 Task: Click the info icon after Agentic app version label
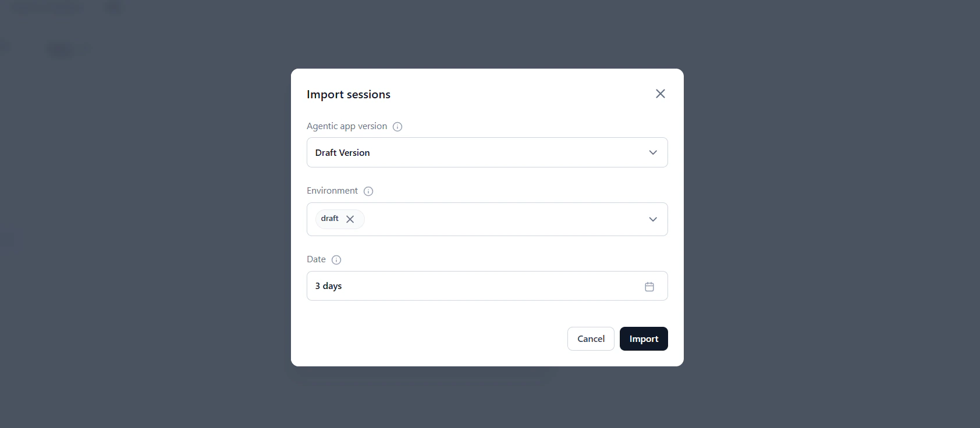(x=397, y=126)
